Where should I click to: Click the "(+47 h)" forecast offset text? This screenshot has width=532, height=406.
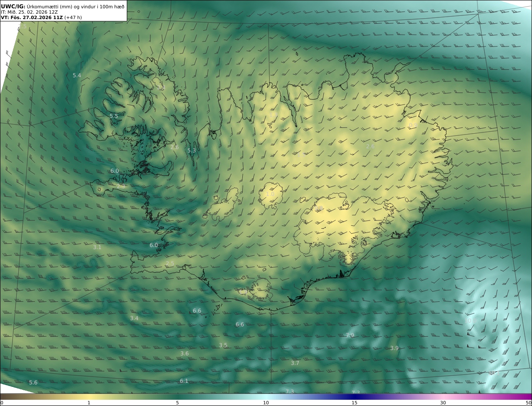73,17
